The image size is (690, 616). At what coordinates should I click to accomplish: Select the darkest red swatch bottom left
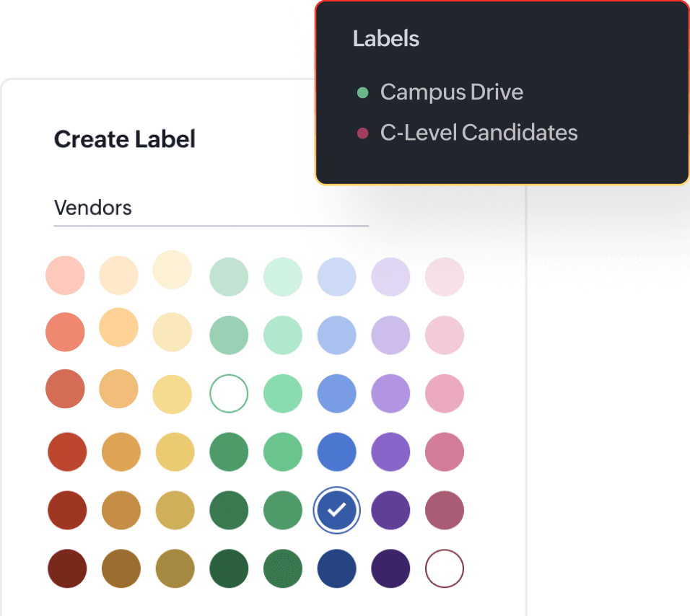tap(65, 569)
